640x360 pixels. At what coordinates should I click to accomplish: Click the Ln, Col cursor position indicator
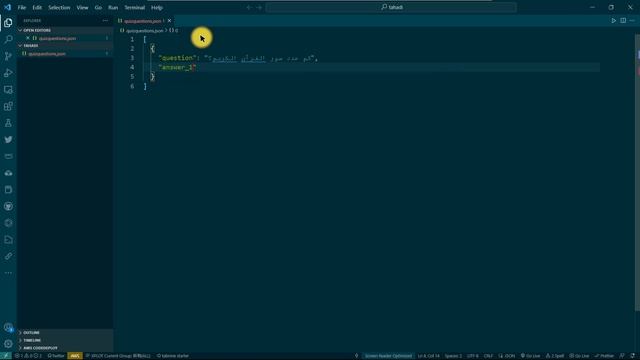428,356
